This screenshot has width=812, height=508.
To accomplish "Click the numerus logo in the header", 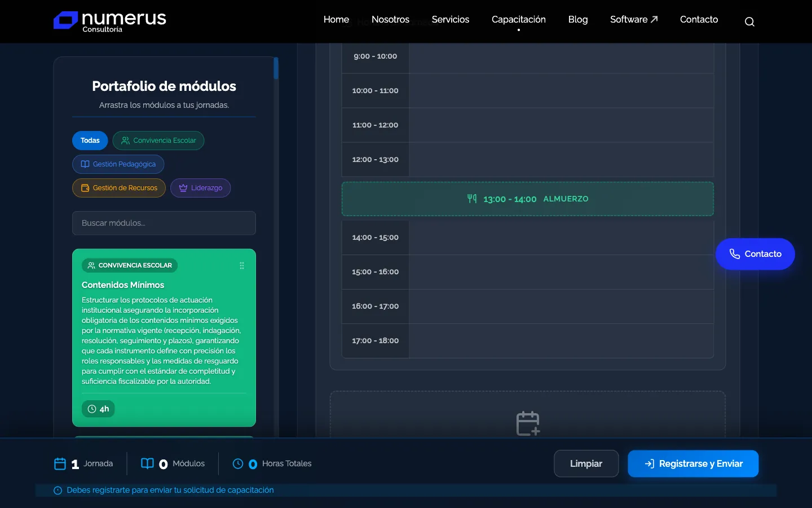I will coord(109,21).
